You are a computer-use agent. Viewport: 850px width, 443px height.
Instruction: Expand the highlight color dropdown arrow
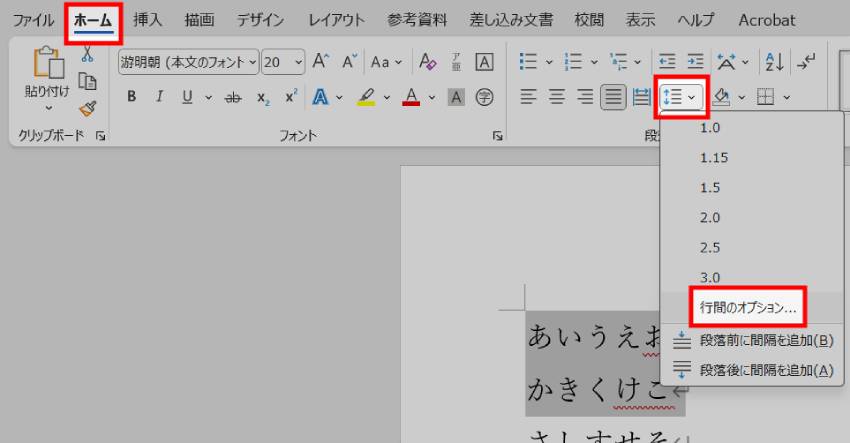coord(387,98)
